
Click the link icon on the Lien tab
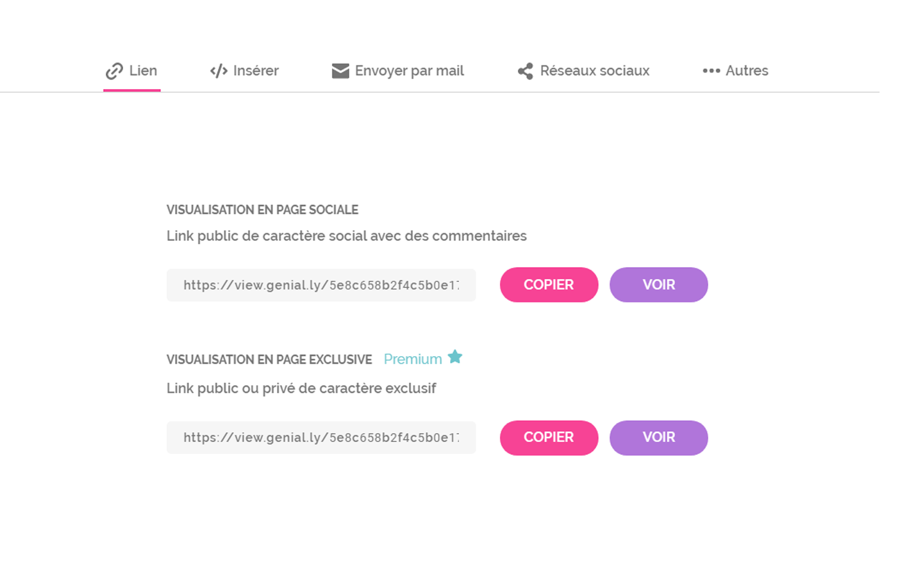coord(114,70)
